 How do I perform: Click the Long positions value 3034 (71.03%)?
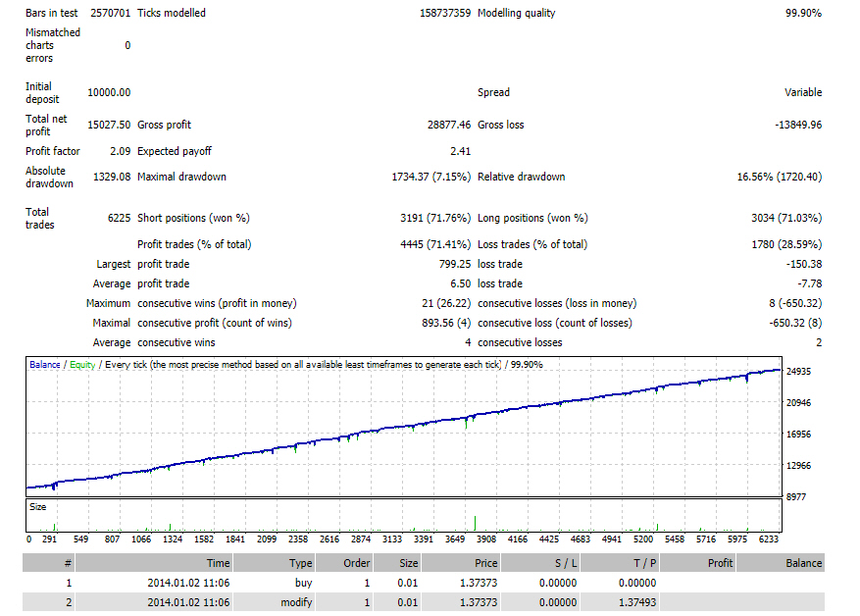[786, 218]
